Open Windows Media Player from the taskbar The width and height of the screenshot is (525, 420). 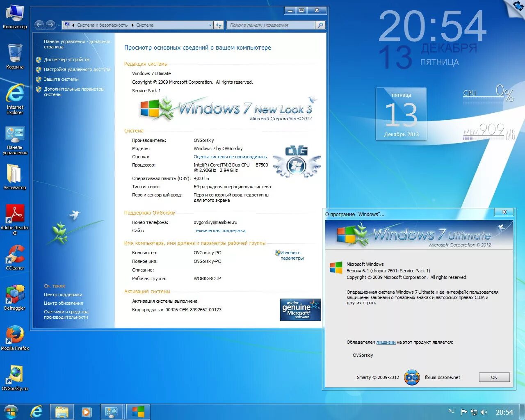pyautogui.click(x=87, y=412)
